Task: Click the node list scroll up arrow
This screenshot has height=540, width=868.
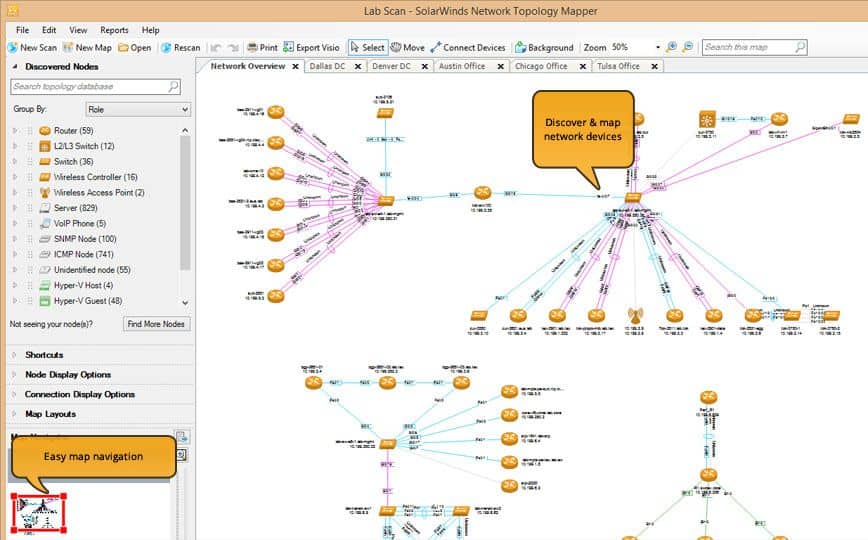Action: point(185,131)
